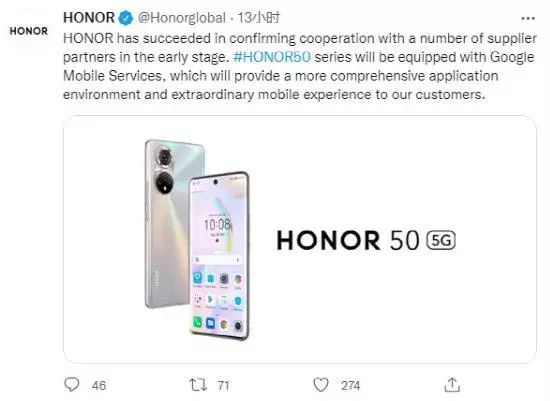The width and height of the screenshot is (550, 401).
Task: Like the tweet with the heart icon
Action: click(x=321, y=385)
